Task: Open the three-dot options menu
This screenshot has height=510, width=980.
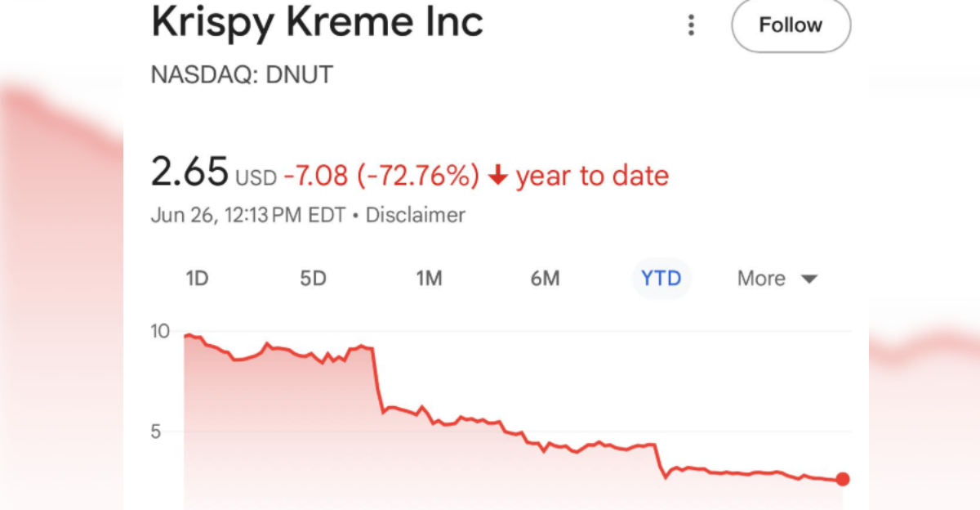Action: (x=691, y=25)
